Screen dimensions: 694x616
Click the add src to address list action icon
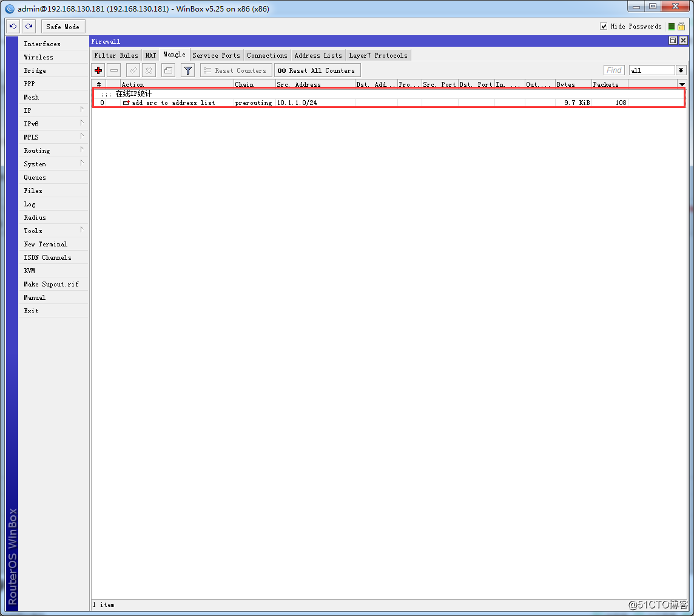coord(126,103)
